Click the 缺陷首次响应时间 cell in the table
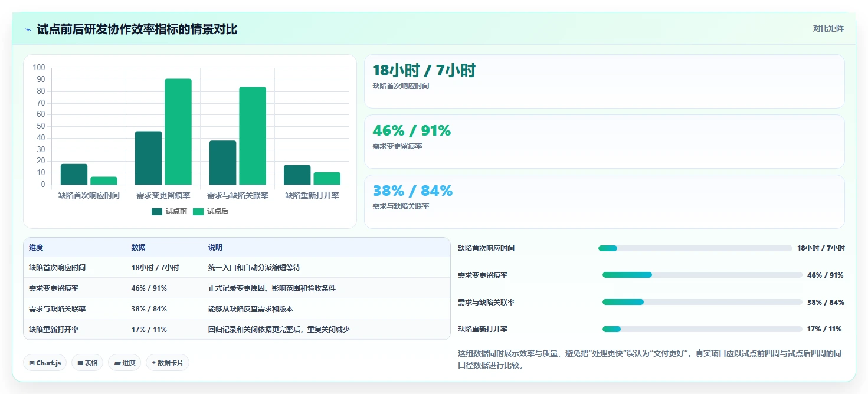Screen dimensions: 868x394 pos(57,268)
